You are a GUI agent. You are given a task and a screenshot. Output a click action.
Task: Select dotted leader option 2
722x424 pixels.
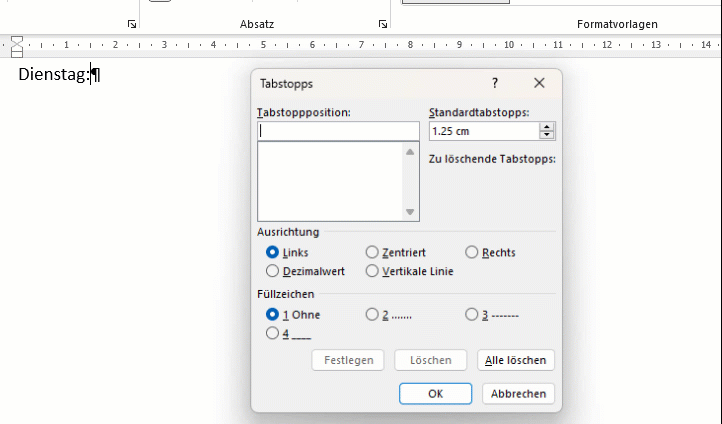pos(372,315)
